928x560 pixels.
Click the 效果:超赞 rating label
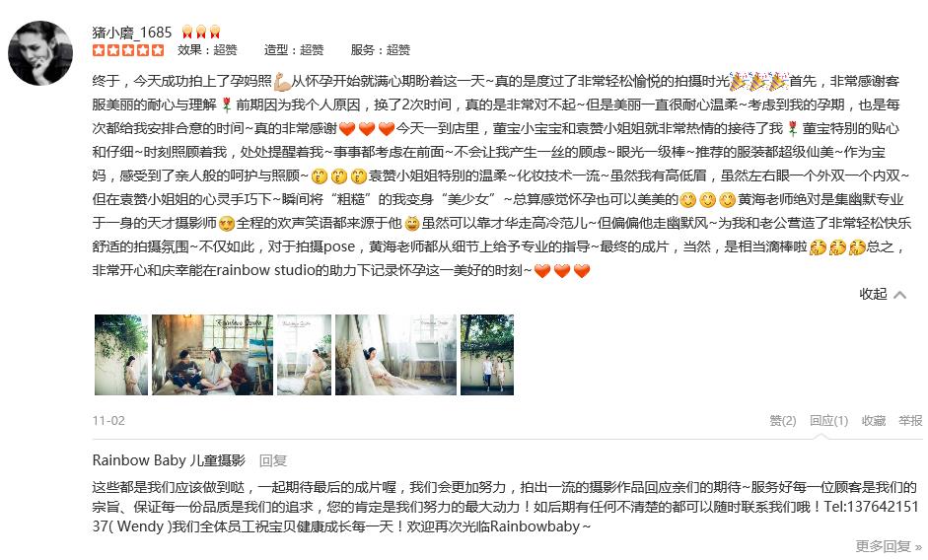207,50
